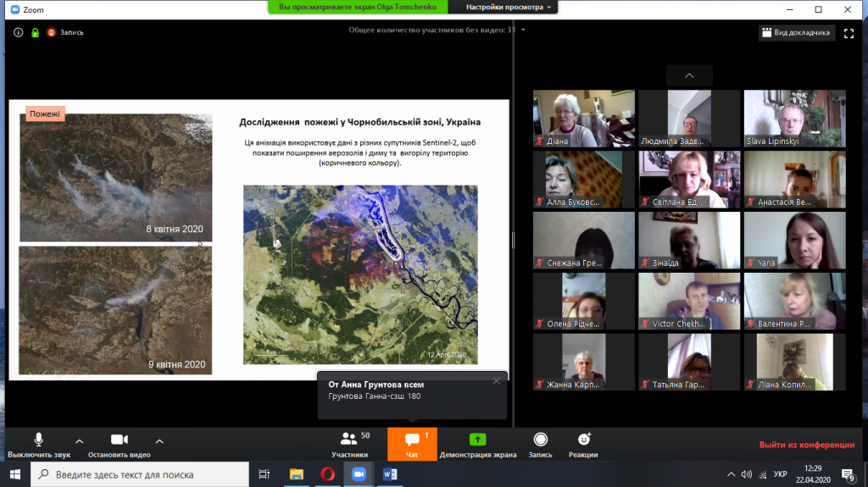
Task: Select Slava Lipinskyi video thumbnail
Action: tap(794, 119)
